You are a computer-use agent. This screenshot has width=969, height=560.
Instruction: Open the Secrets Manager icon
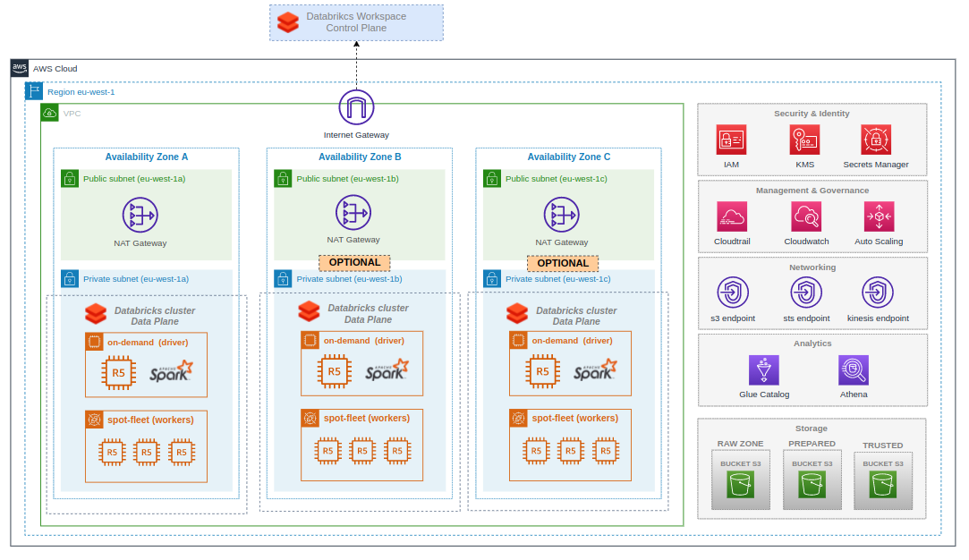click(x=875, y=141)
